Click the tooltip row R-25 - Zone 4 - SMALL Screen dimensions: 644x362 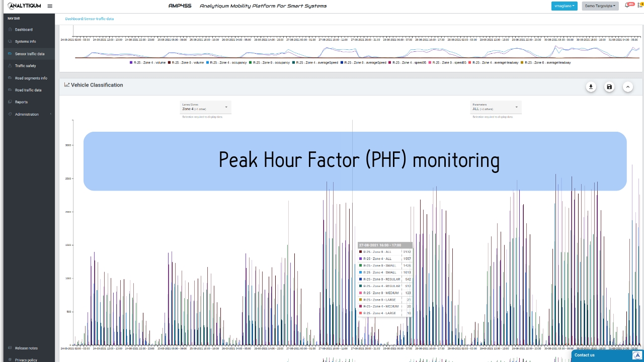[385, 273]
